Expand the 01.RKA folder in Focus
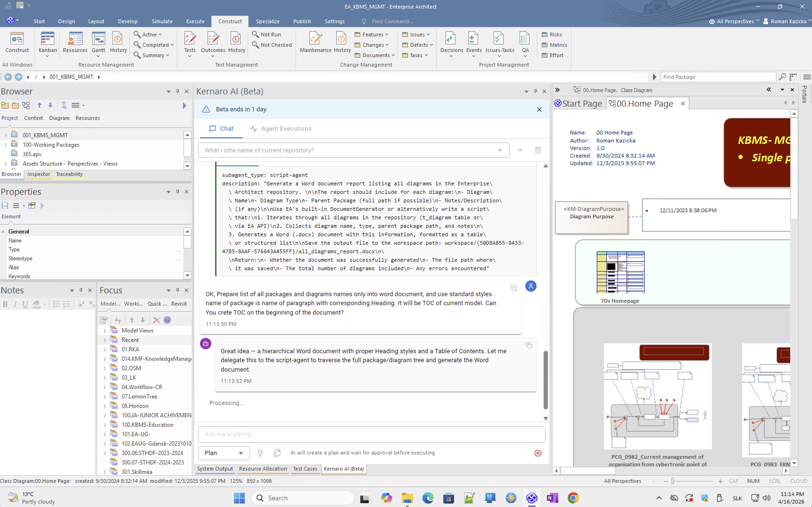The image size is (812, 507). click(105, 349)
